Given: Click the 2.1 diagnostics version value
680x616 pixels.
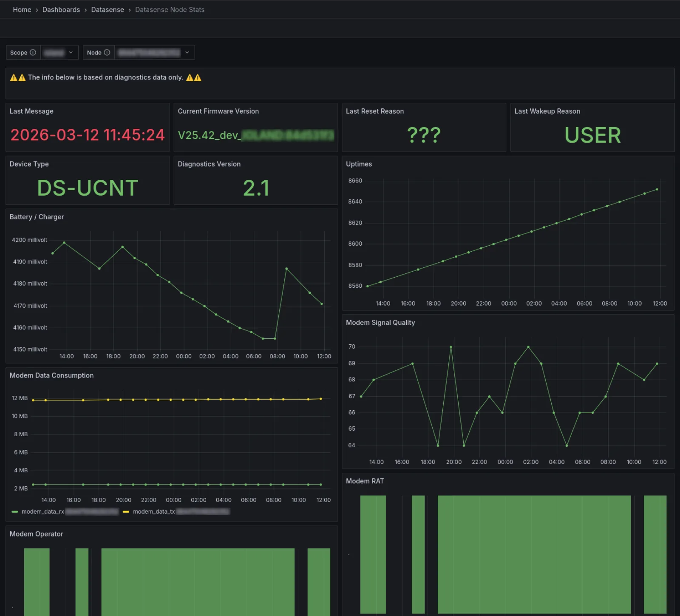Looking at the screenshot, I should 256,188.
